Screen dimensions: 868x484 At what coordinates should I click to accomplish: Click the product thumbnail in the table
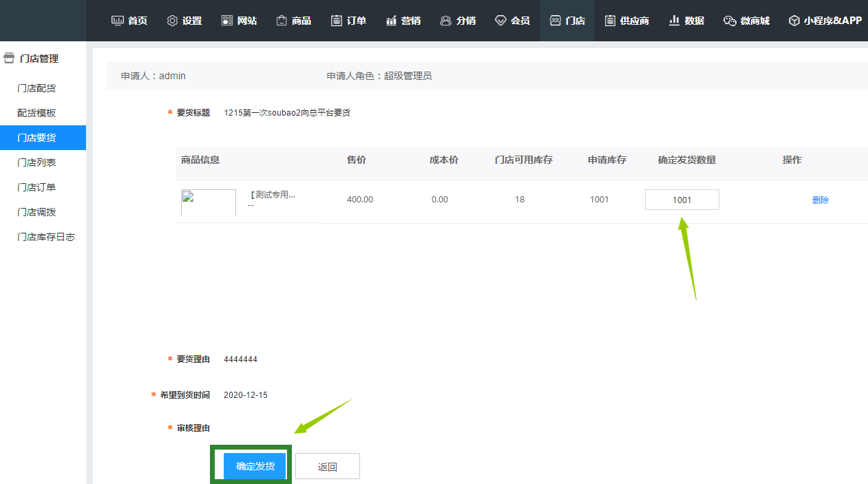(x=208, y=202)
